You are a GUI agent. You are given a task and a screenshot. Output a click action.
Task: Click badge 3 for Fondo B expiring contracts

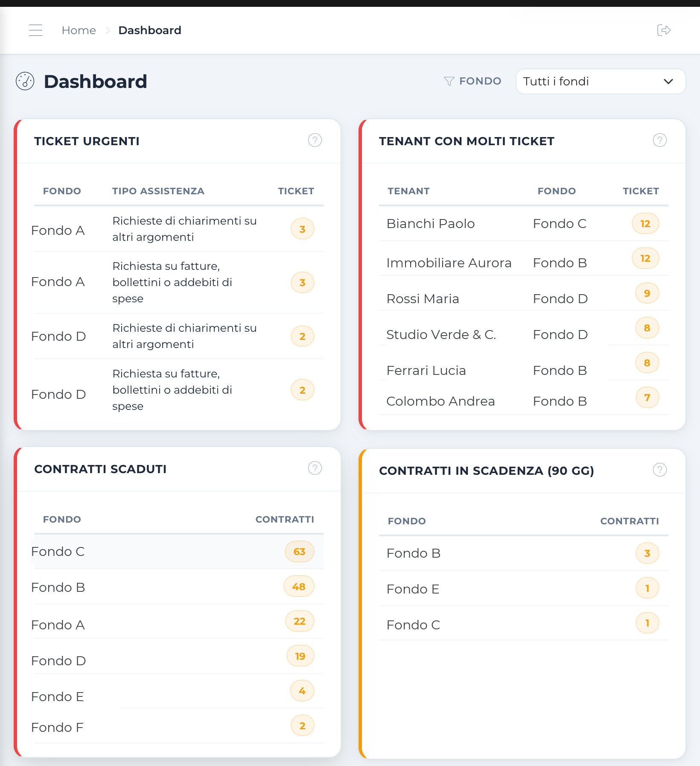pos(647,553)
